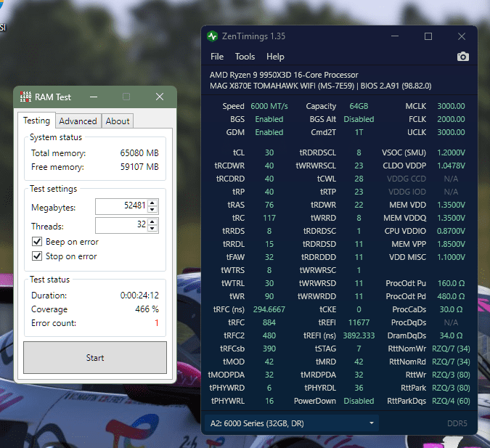Minimize the RAM Test window

pyautogui.click(x=94, y=97)
